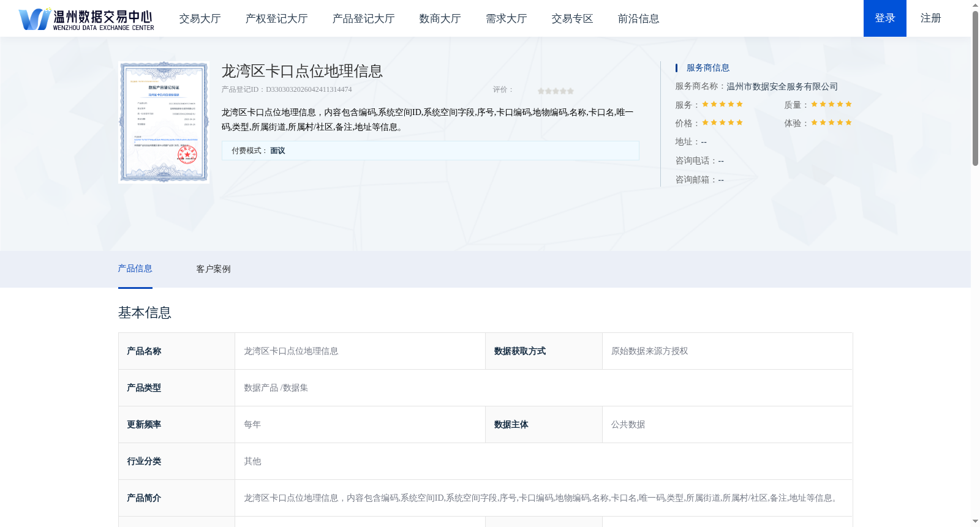Click the 体验 star rating
The height and width of the screenshot is (527, 980).
(x=831, y=122)
